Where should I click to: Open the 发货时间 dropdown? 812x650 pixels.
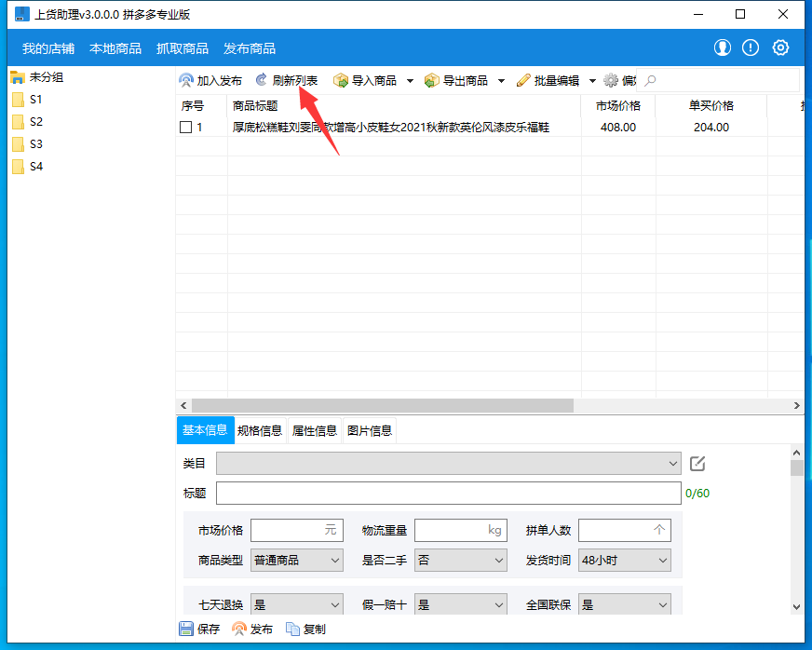tap(625, 561)
